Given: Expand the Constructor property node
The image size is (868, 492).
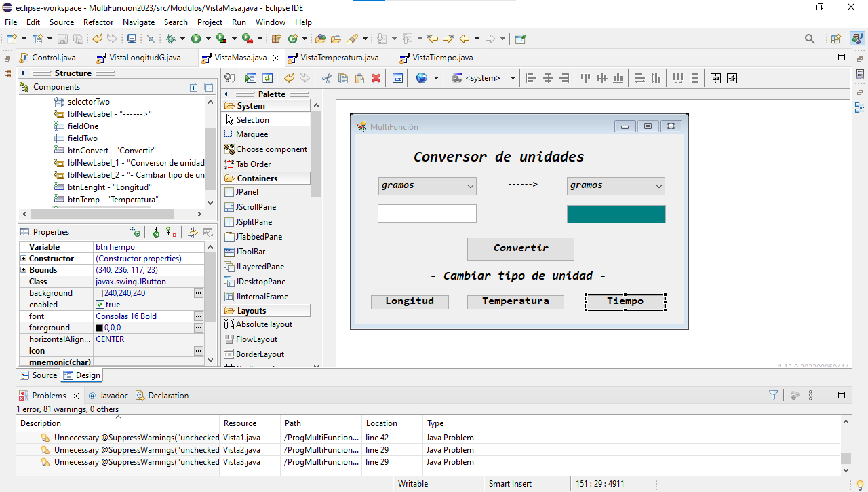Looking at the screenshot, I should pyautogui.click(x=23, y=259).
